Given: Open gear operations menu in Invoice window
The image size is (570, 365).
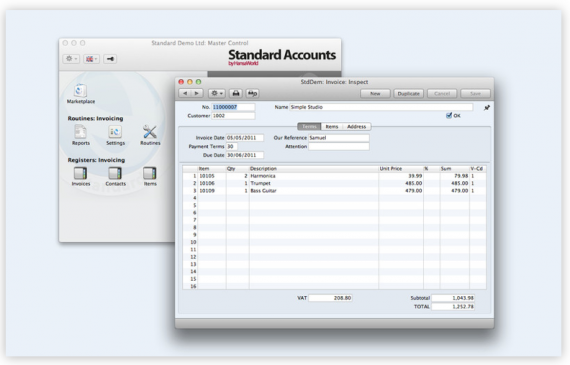Looking at the screenshot, I should click(x=217, y=93).
